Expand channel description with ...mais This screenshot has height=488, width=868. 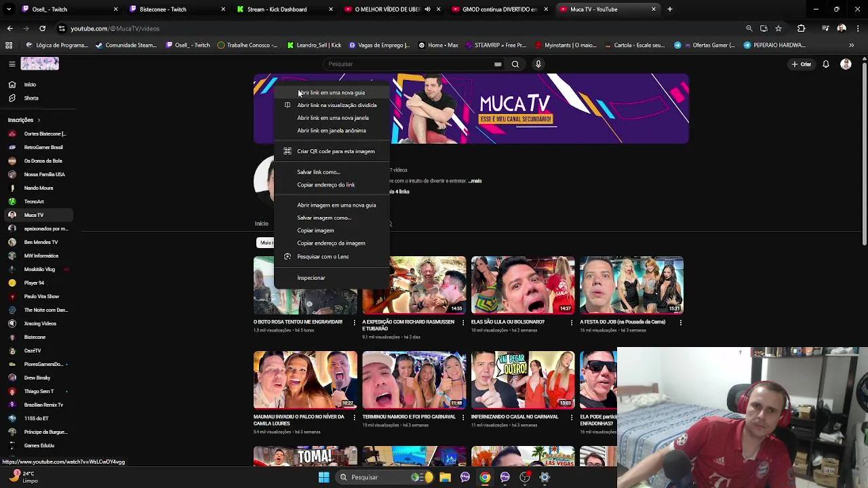pos(475,182)
